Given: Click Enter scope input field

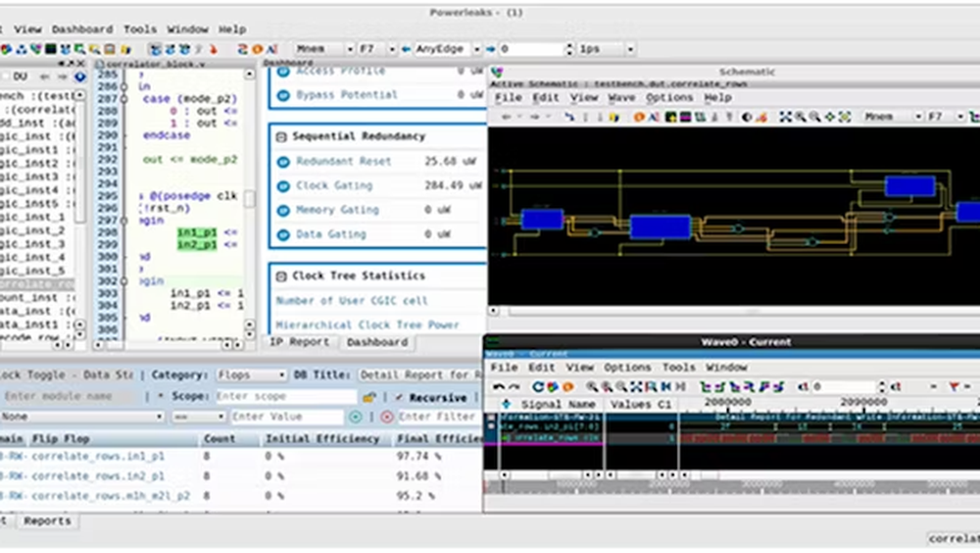Looking at the screenshot, I should [285, 396].
